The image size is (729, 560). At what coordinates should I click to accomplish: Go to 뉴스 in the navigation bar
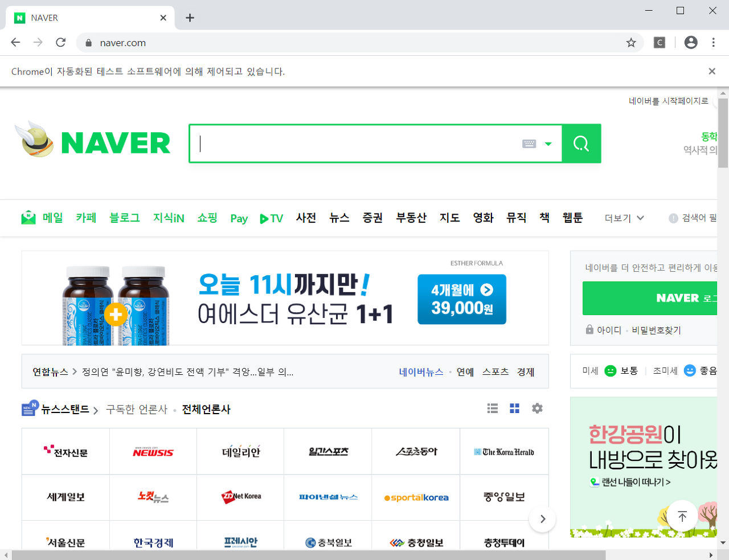(x=339, y=218)
